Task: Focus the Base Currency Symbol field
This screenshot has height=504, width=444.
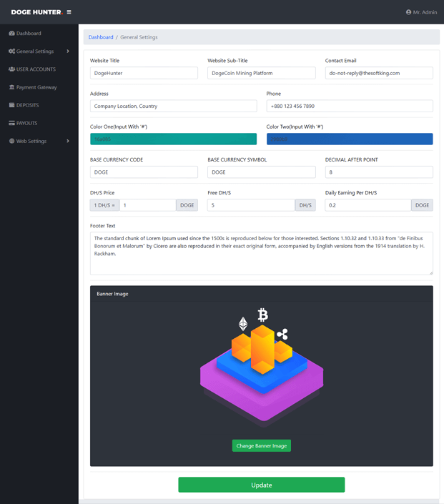Action: [x=262, y=172]
